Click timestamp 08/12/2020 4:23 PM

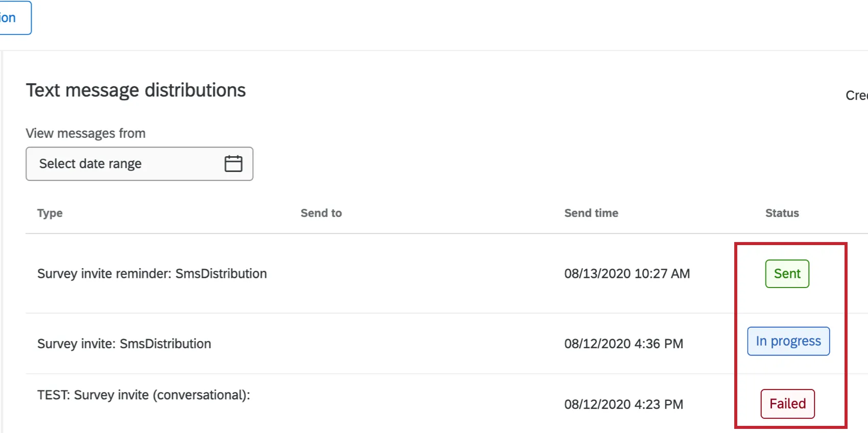coord(623,404)
